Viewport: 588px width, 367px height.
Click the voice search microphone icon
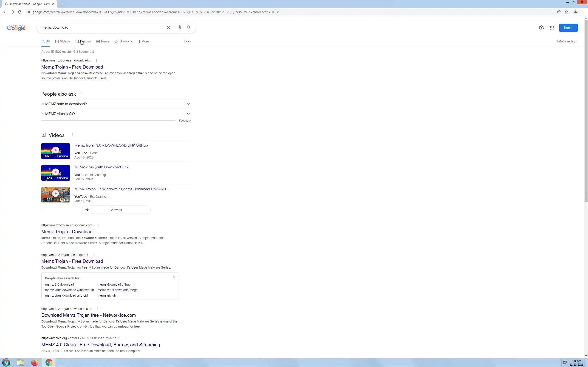tap(180, 28)
